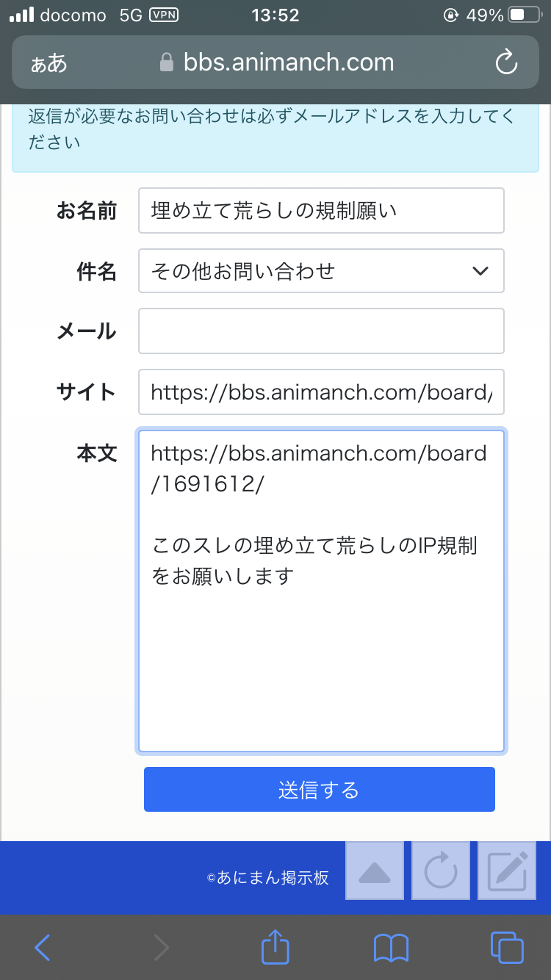Image resolution: width=551 pixels, height=980 pixels.
Task: Open the Safari share sheet
Action: click(275, 946)
